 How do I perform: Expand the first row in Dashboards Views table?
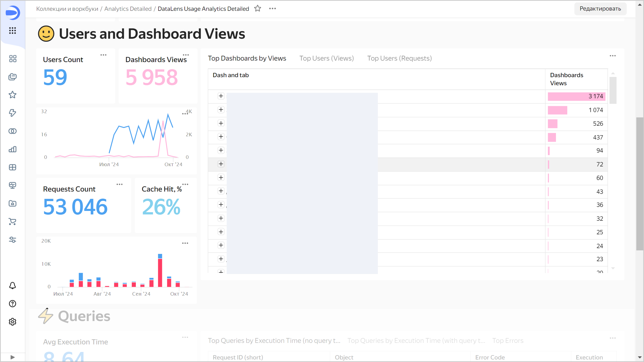tap(221, 96)
